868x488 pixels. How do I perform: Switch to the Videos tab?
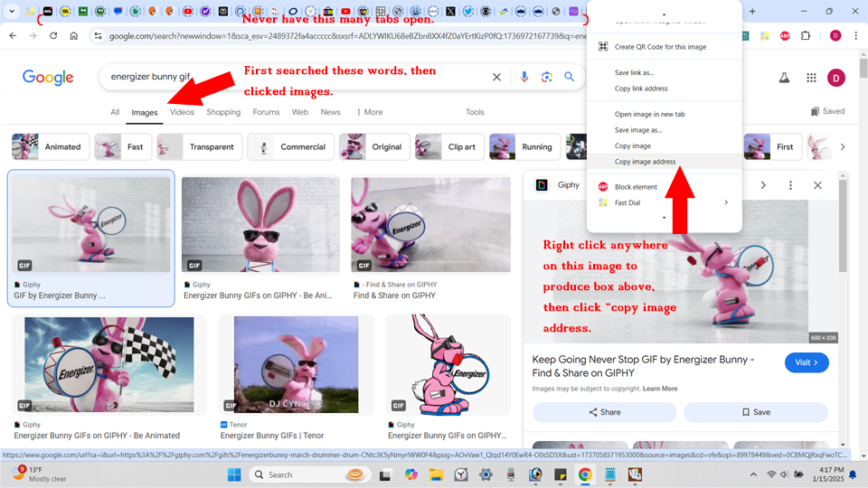[x=182, y=112]
